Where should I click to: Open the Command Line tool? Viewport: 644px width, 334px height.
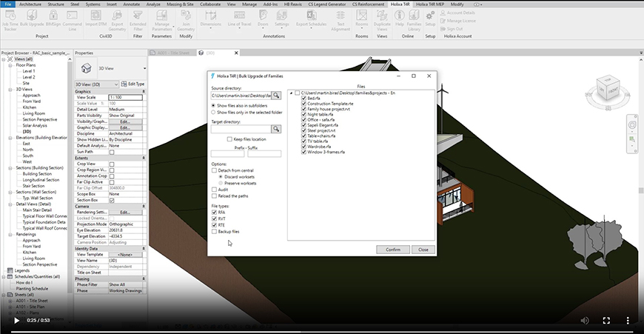click(x=72, y=21)
